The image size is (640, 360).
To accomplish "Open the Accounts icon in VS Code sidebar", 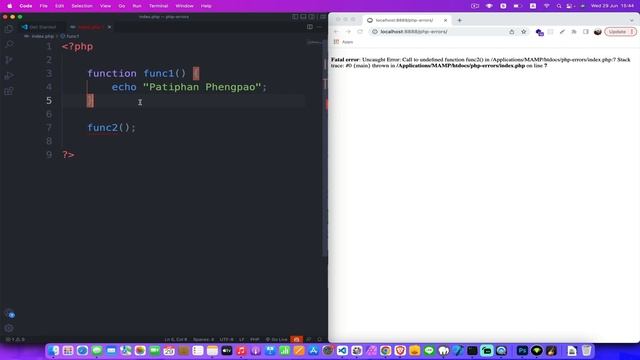I will point(10,314).
